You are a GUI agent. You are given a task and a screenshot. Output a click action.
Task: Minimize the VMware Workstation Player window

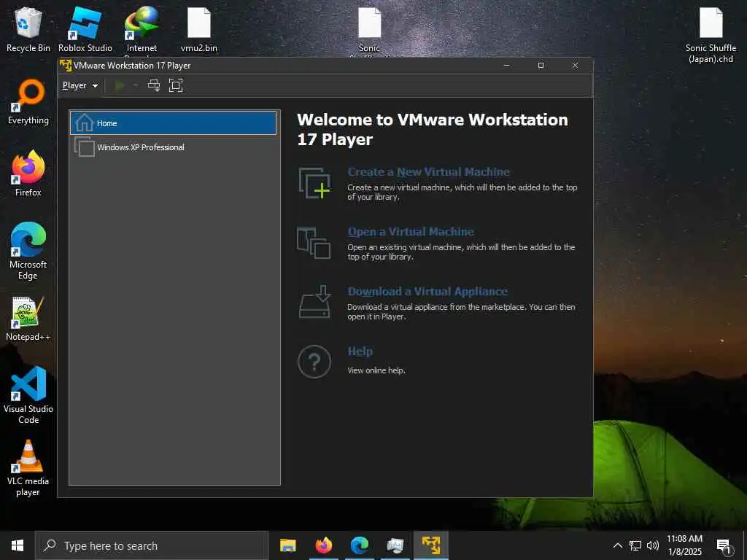[507, 65]
